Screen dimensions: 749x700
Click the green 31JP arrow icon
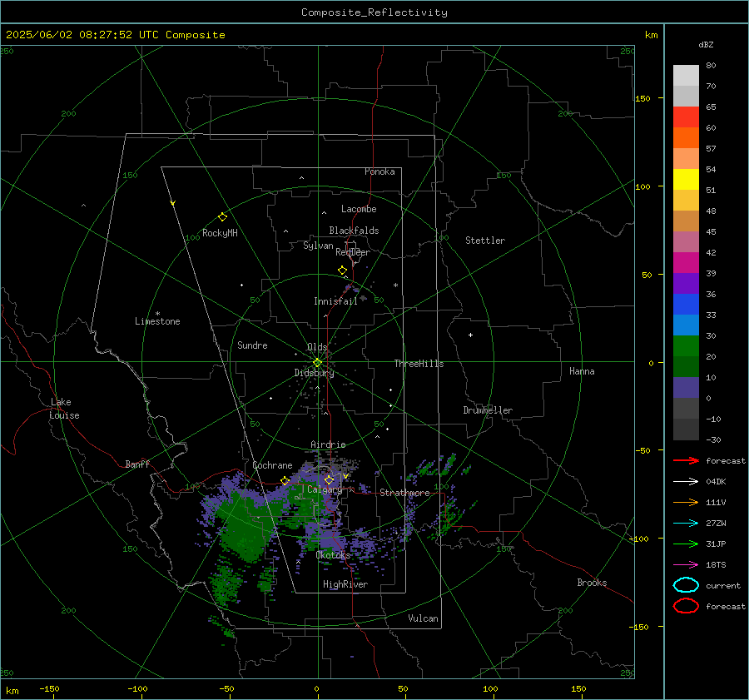(x=686, y=544)
